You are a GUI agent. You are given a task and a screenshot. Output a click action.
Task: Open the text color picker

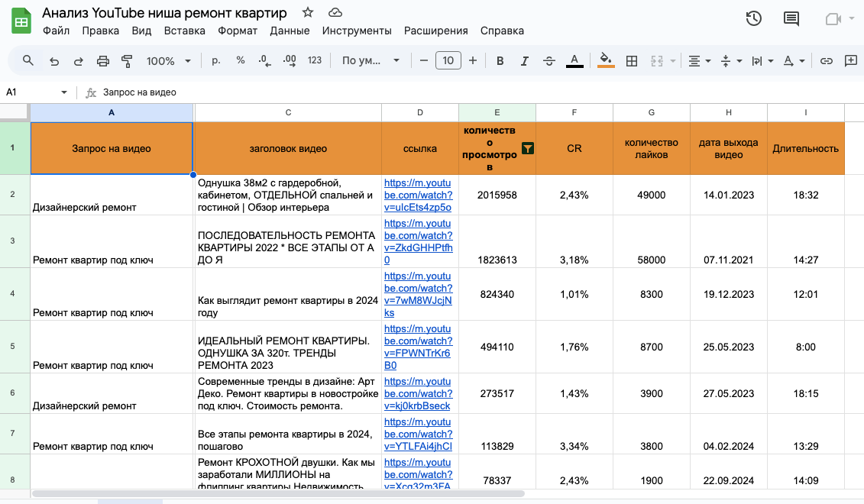point(574,60)
